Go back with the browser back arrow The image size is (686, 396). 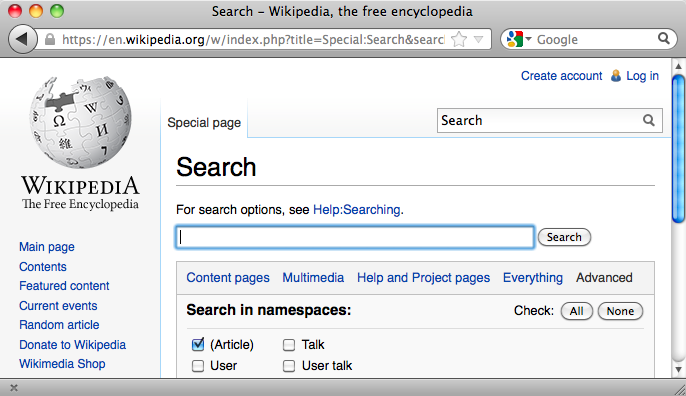(x=22, y=39)
